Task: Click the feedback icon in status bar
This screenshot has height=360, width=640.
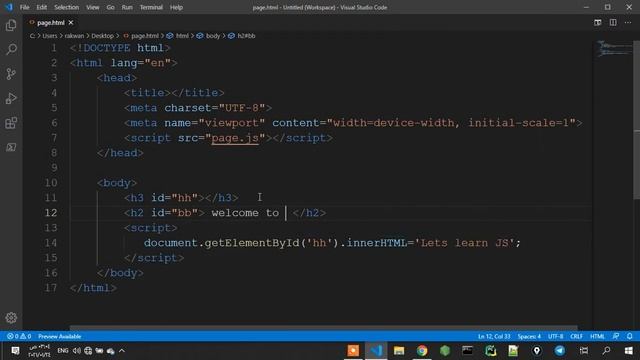Action: [x=616, y=336]
